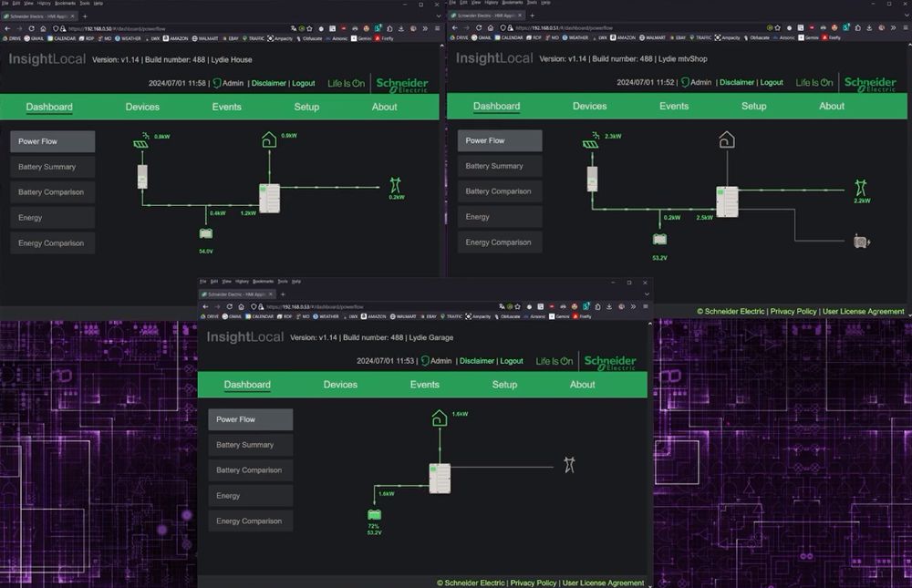The height and width of the screenshot is (588, 912).
Task: Click the home load icon in Lydie Garage
Action: [439, 418]
